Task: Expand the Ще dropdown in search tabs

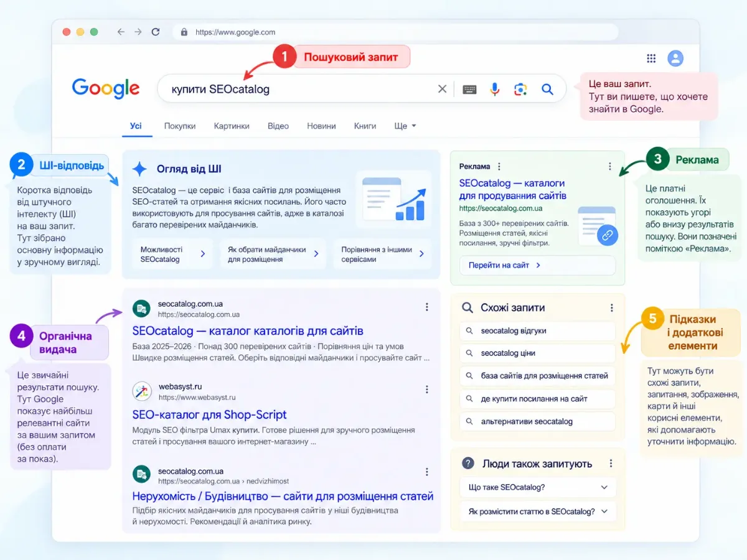Action: tap(405, 126)
